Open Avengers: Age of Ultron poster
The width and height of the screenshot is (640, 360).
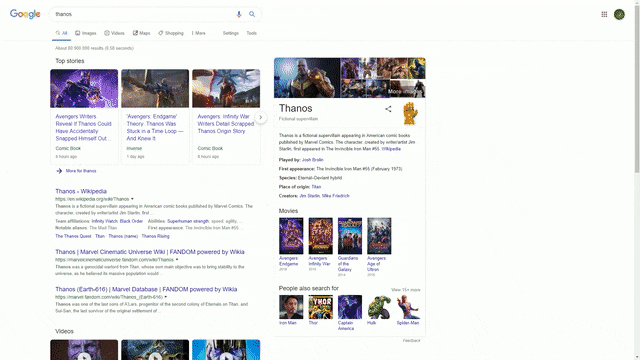coord(379,236)
